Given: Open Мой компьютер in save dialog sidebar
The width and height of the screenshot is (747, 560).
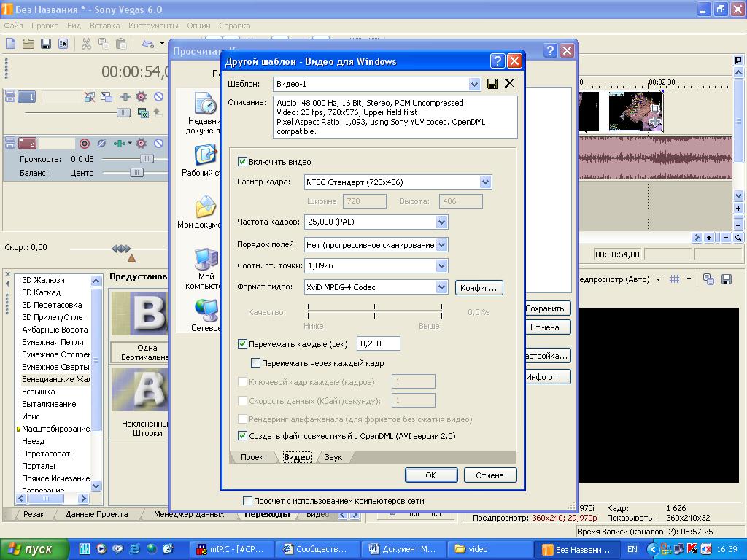Looking at the screenshot, I should 204,268.
